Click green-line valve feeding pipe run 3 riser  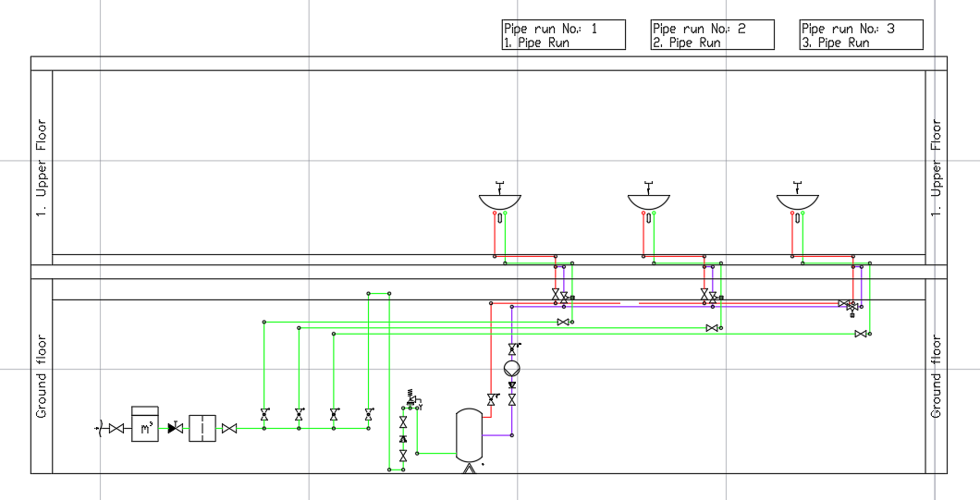(x=861, y=335)
